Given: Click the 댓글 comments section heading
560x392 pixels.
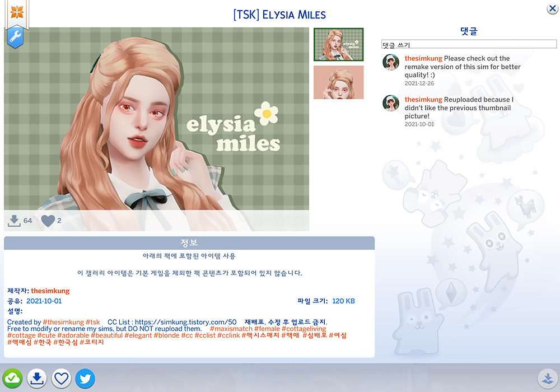Looking at the screenshot, I should click(x=469, y=31).
